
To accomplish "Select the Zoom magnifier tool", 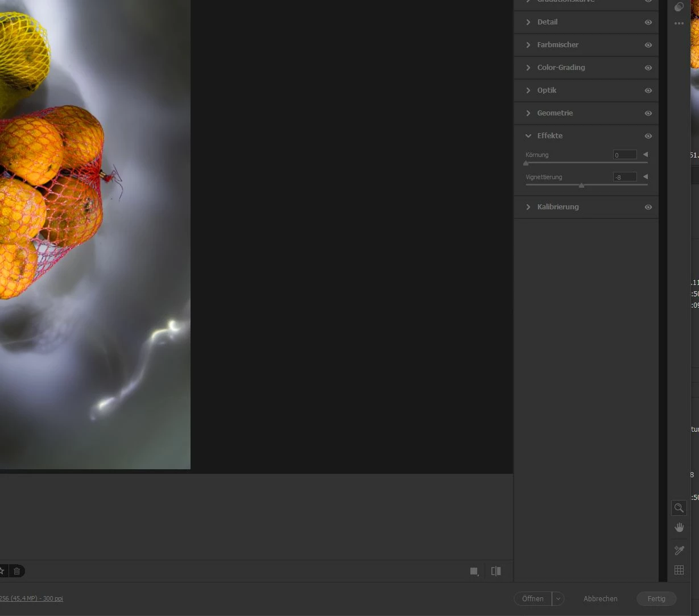I will pos(679,508).
